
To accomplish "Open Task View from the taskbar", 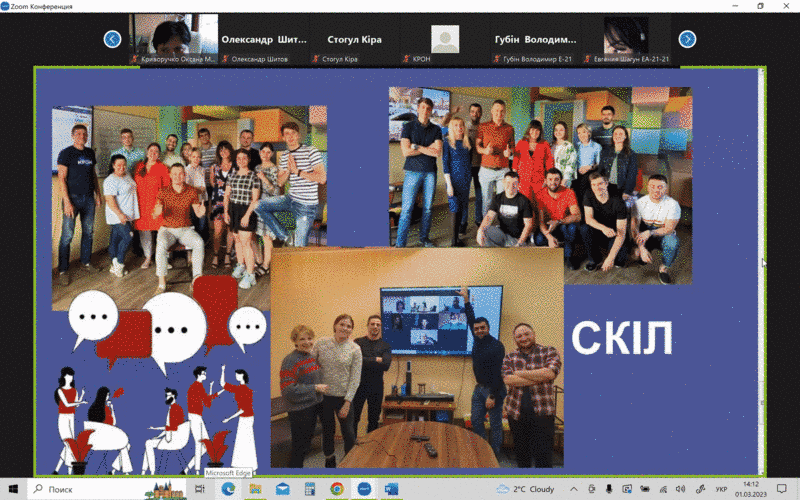I will pos(201,489).
